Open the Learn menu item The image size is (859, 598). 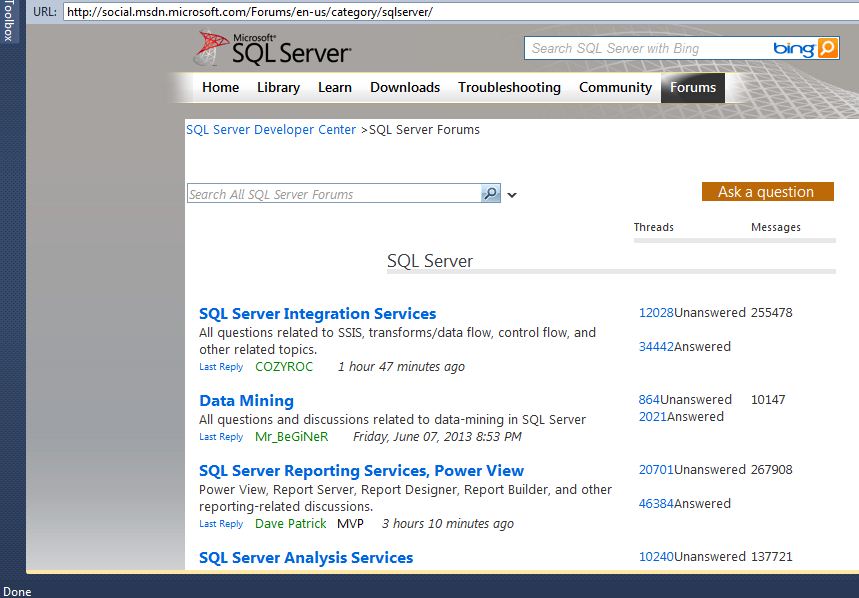pyautogui.click(x=335, y=88)
